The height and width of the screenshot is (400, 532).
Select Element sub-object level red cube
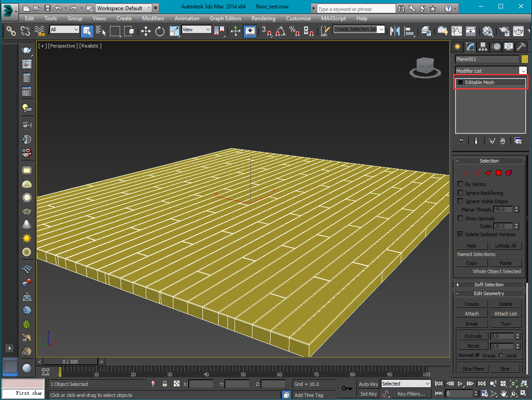[x=509, y=173]
